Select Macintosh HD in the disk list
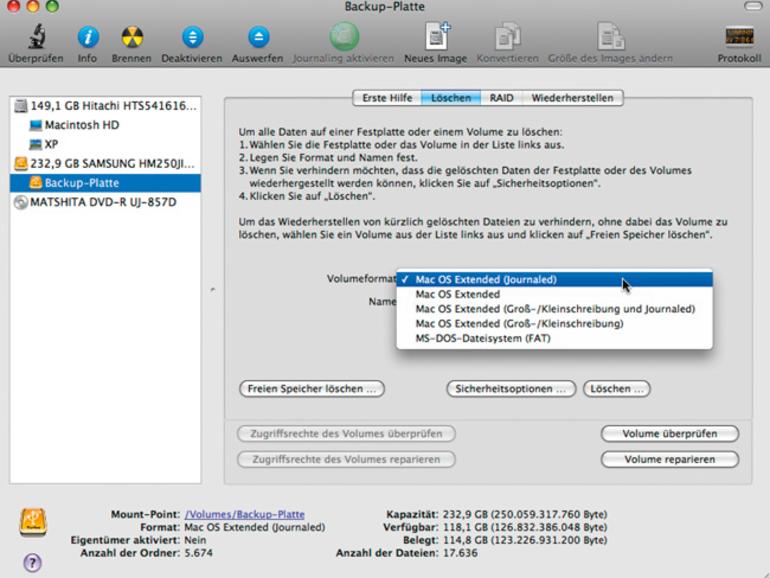 pyautogui.click(x=105, y=125)
